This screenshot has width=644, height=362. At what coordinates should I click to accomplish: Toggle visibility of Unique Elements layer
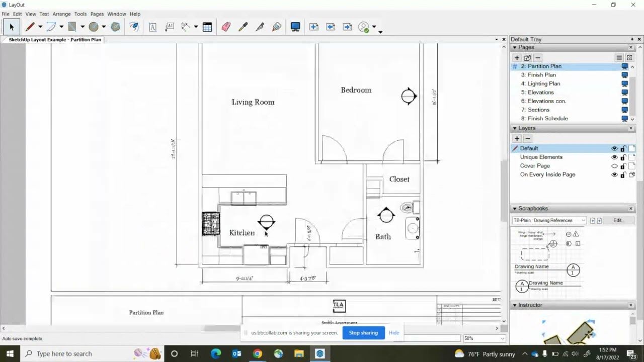614,157
